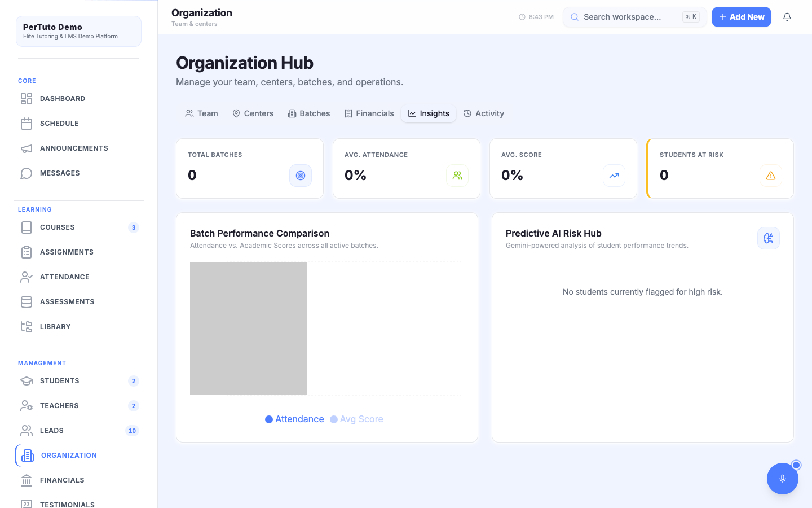The height and width of the screenshot is (508, 812).
Task: Click the Avg. Score trending icon
Action: [x=614, y=176]
